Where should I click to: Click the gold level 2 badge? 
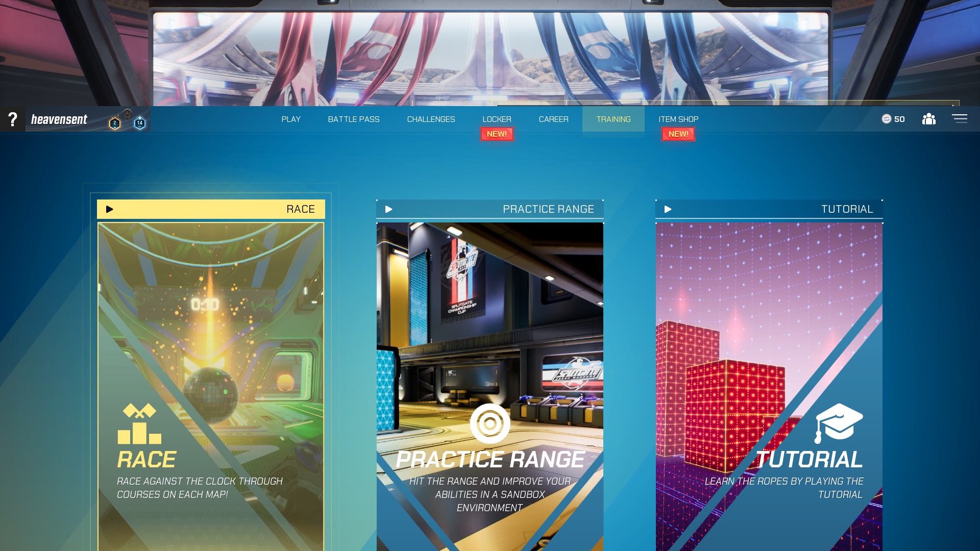click(x=115, y=123)
